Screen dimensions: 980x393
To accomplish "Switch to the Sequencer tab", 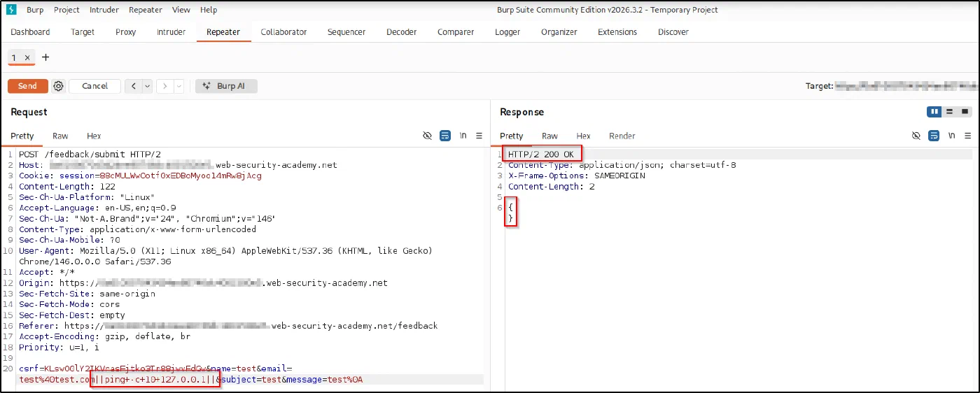I will pos(346,32).
